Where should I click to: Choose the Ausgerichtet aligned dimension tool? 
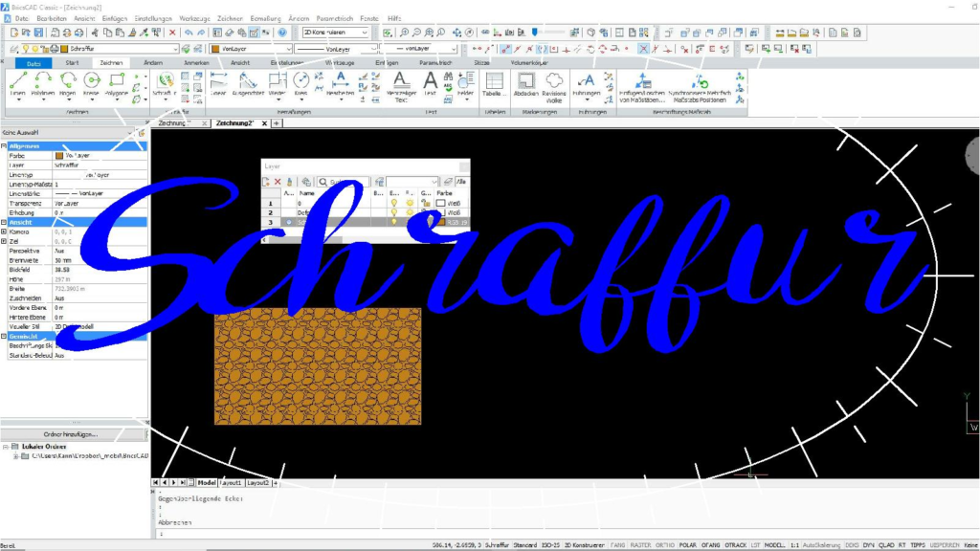pos(248,85)
